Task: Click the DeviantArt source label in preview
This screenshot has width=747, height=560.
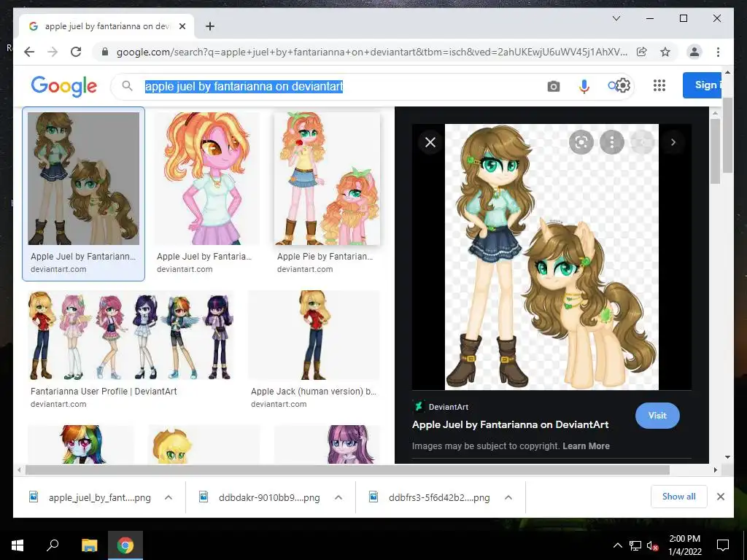Action: click(449, 407)
